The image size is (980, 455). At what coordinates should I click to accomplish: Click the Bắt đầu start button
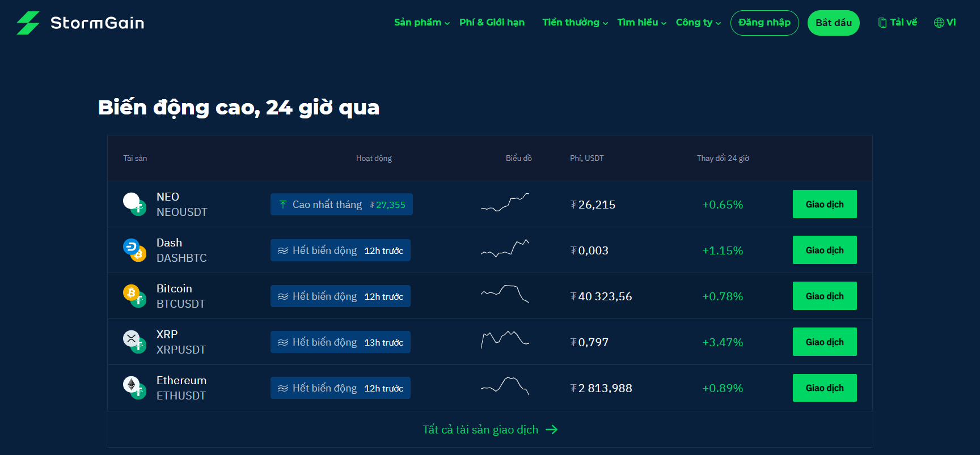(834, 23)
